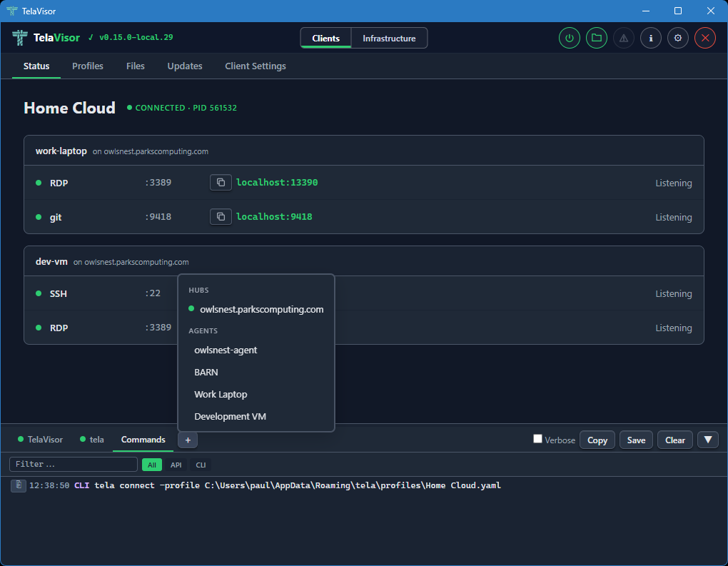This screenshot has height=566, width=728.
Task: Add a new log tab with plus
Action: click(x=188, y=440)
